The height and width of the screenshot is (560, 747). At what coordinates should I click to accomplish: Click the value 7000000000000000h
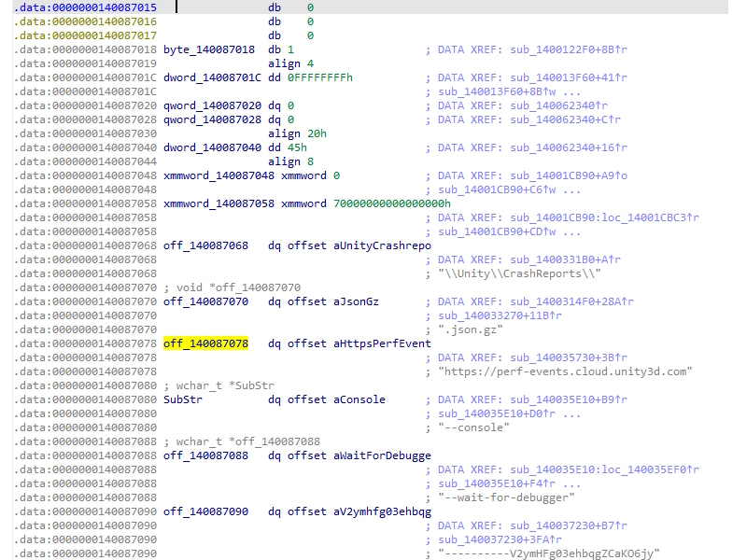pos(392,203)
